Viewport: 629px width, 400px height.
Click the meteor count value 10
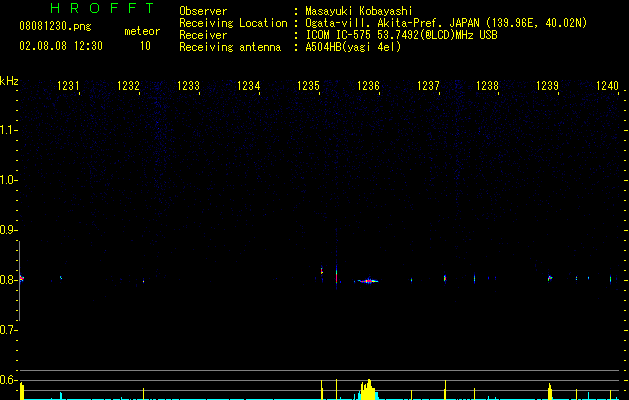tap(145, 46)
